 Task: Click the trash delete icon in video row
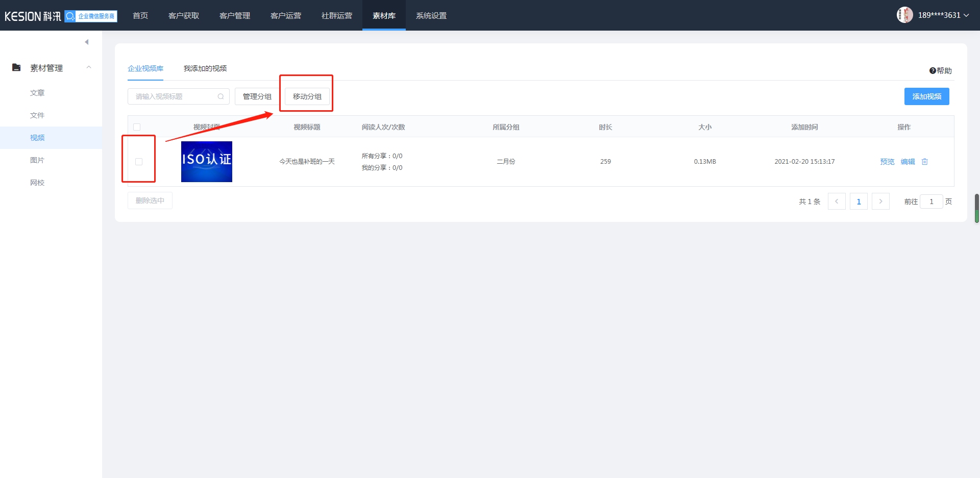tap(924, 162)
